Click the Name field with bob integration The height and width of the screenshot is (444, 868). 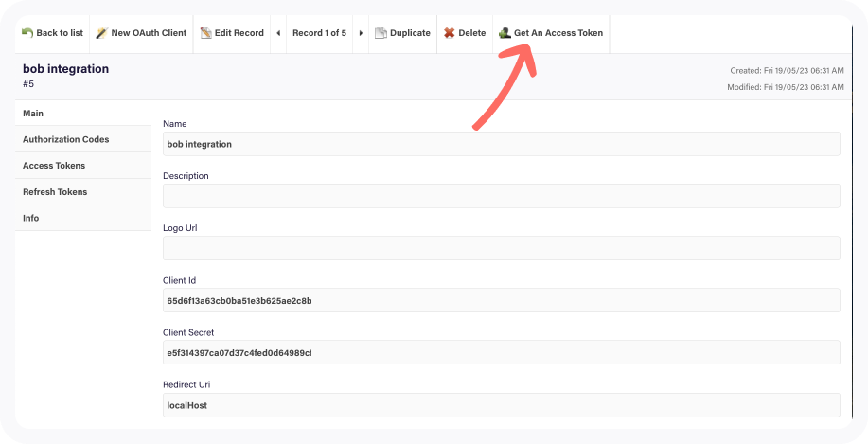502,144
